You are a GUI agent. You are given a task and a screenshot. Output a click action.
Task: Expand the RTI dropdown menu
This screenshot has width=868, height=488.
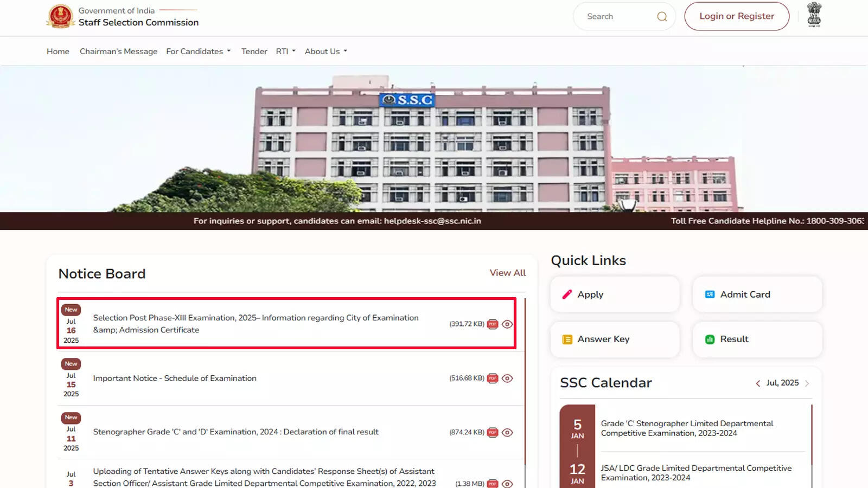tap(286, 52)
